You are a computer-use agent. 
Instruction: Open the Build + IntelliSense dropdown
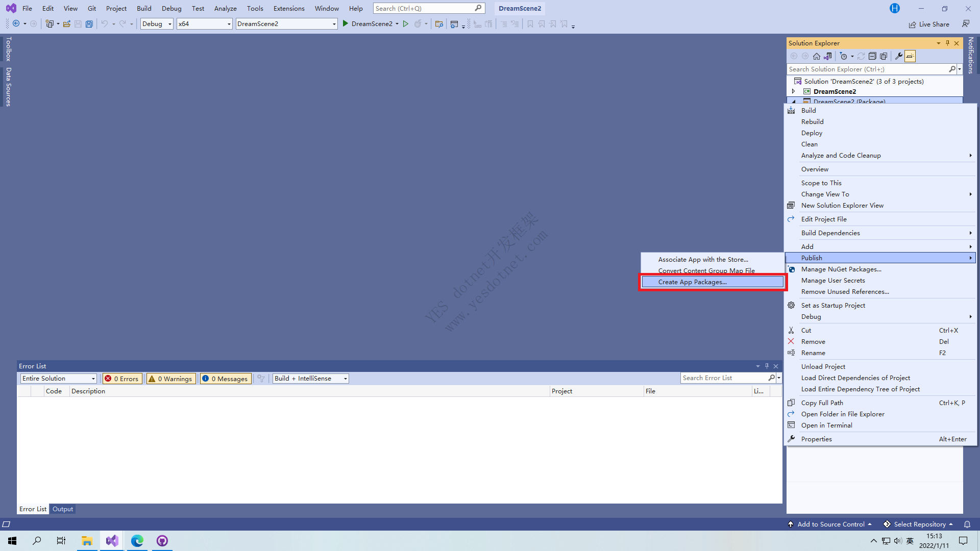pos(310,379)
